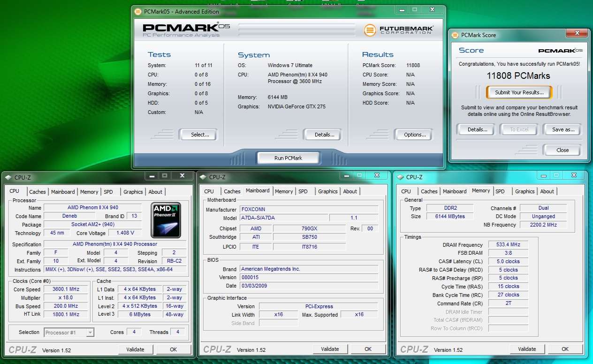The image size is (593, 364).
Task: Select Graphics tab in the Mainboard window
Action: click(327, 191)
